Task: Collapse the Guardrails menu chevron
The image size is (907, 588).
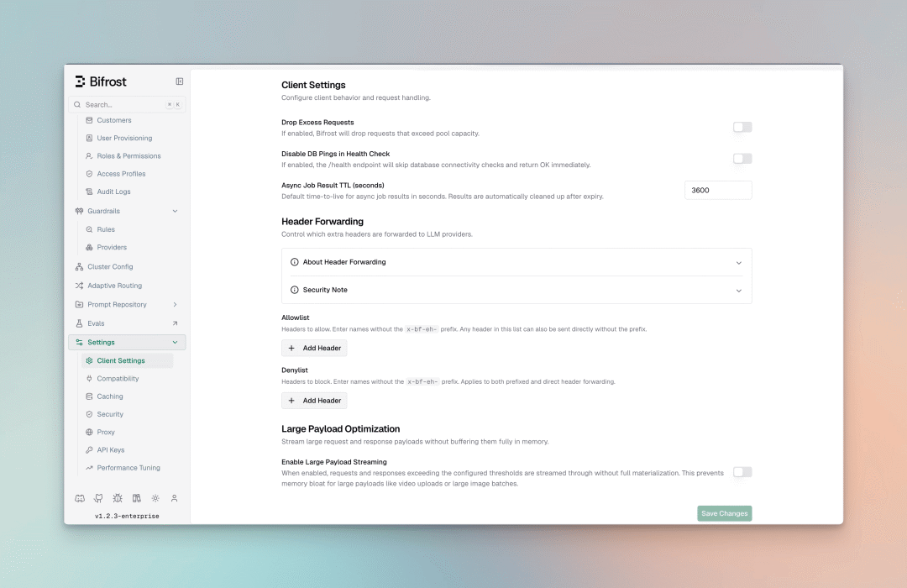Action: (x=175, y=211)
